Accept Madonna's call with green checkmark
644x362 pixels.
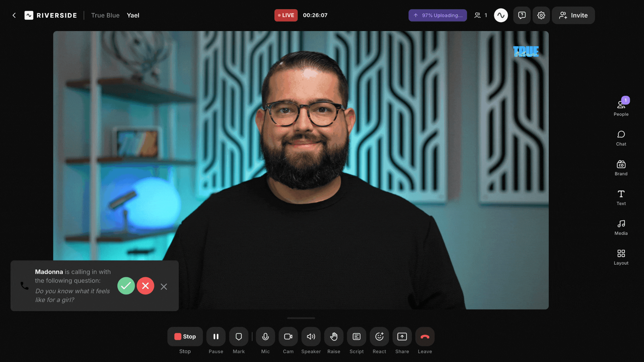tap(126, 286)
